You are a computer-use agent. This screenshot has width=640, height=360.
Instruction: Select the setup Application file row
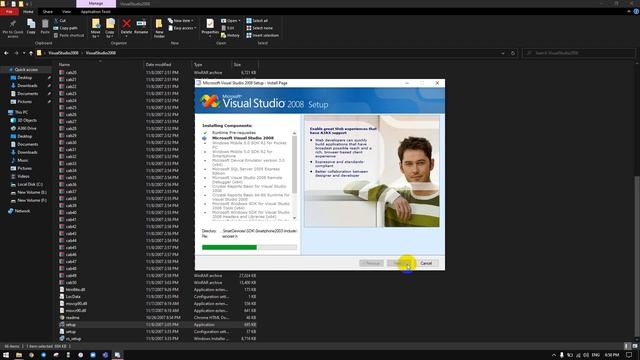(x=158, y=325)
